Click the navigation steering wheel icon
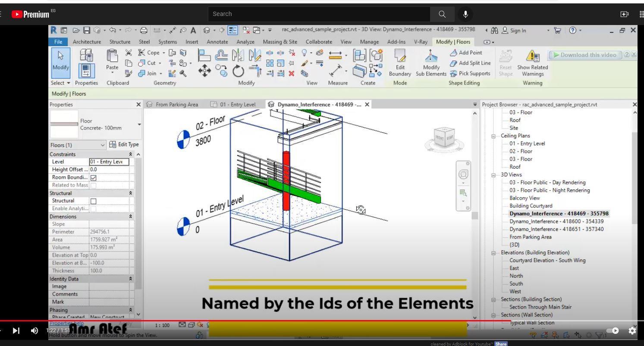 [x=464, y=174]
